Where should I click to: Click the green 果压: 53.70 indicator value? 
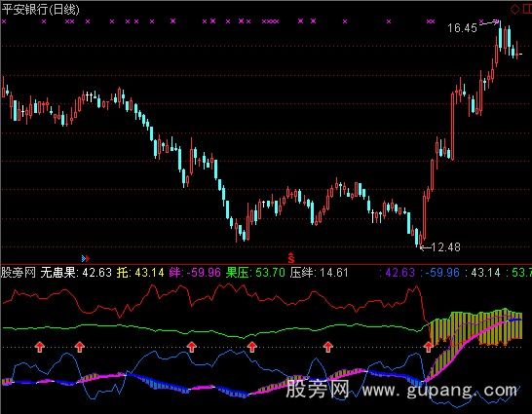click(255, 273)
